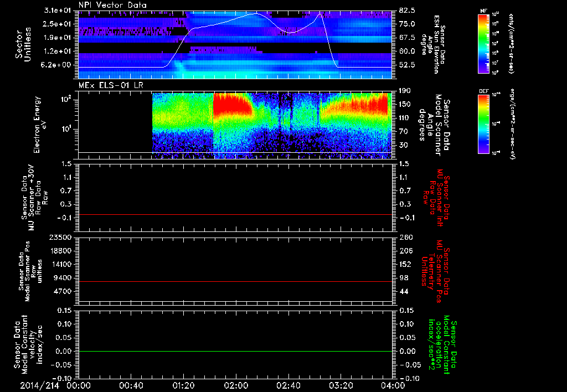Click the '260' telemetry tick value
Image resolution: width=567 pixels, height=392 pixels.
pyautogui.click(x=405, y=238)
